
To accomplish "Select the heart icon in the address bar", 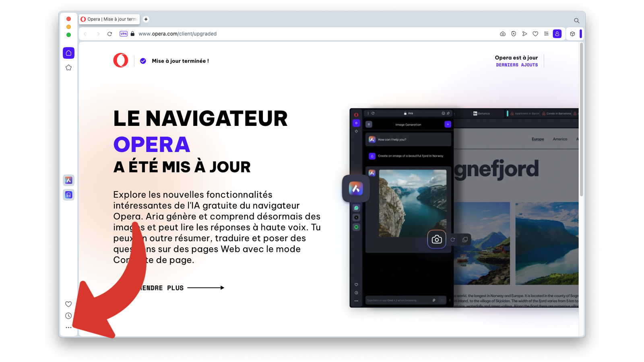I will [535, 34].
